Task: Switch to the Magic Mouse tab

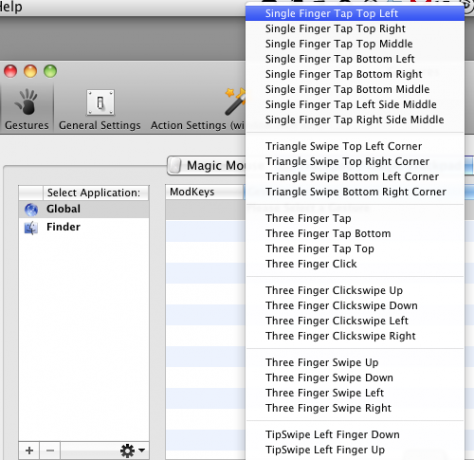Action: click(207, 165)
